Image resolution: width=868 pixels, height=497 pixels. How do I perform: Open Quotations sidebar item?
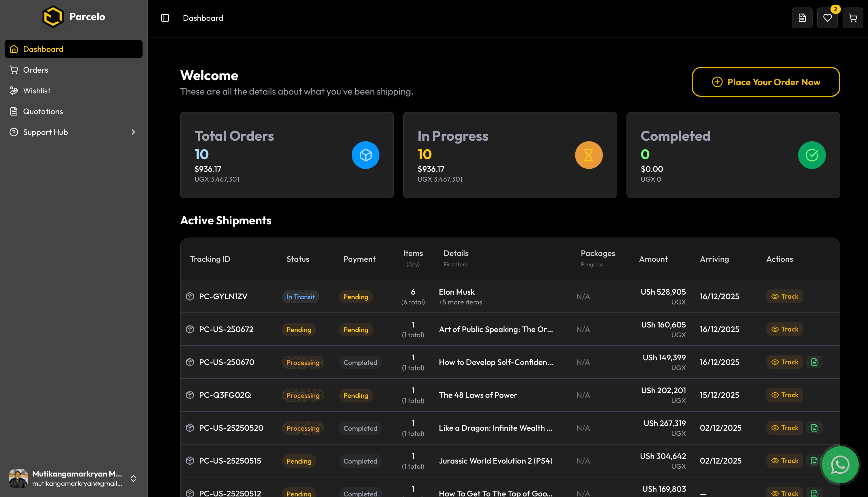[x=43, y=112]
